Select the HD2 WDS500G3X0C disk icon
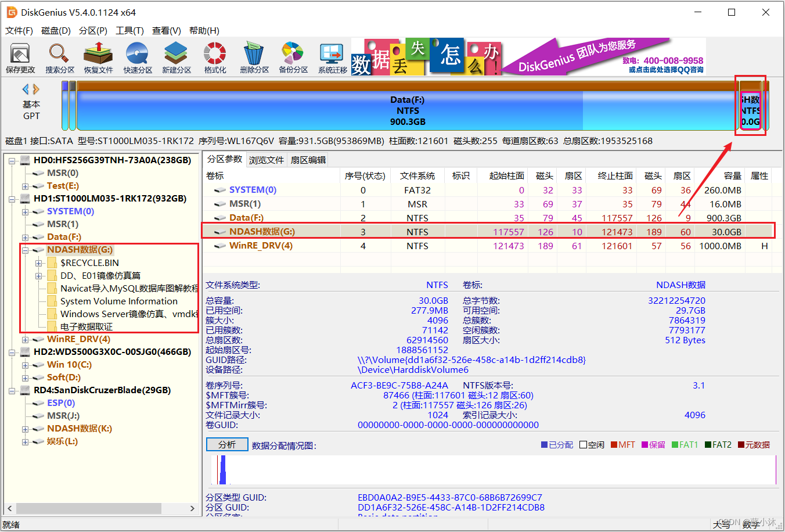 25,352
